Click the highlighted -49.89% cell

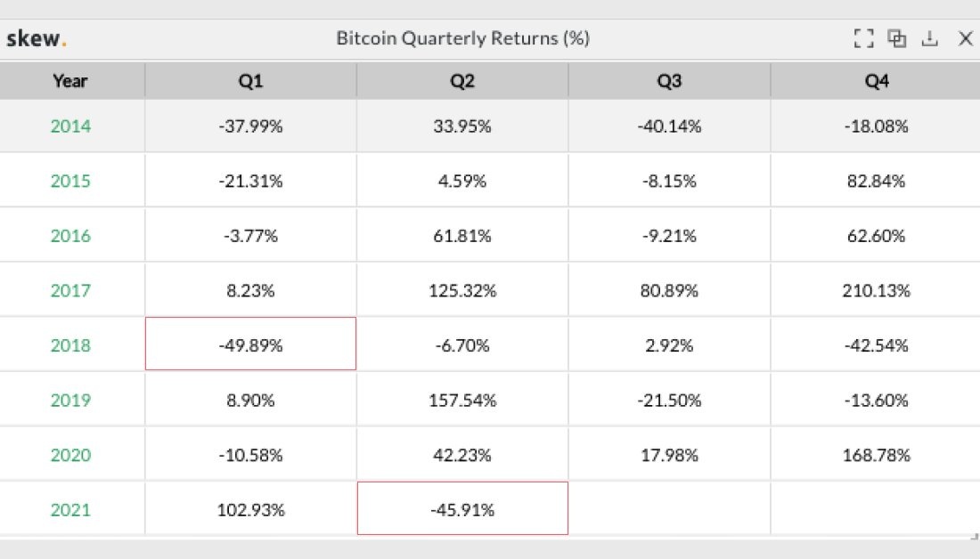tap(250, 345)
